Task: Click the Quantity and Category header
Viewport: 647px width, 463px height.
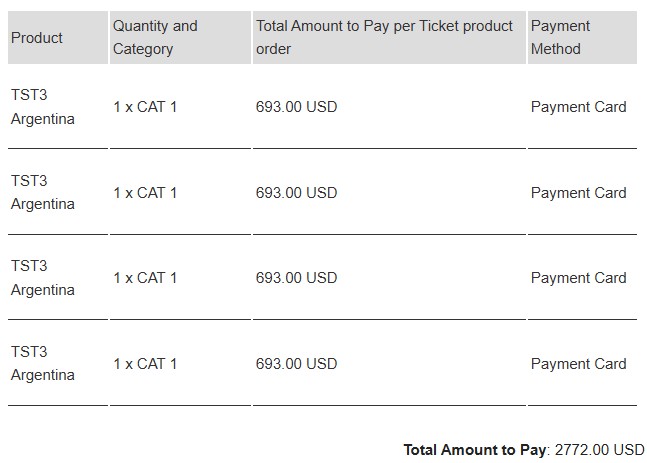Action: [155, 37]
